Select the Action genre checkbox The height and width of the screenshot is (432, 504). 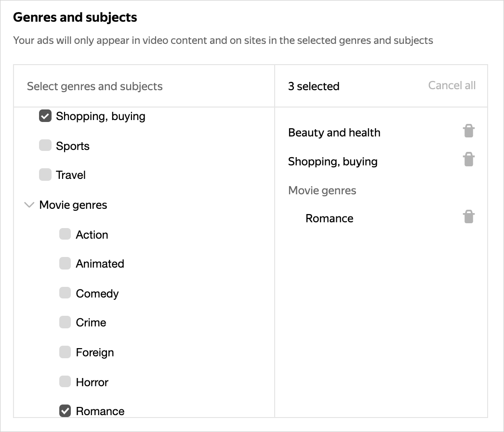click(x=65, y=234)
